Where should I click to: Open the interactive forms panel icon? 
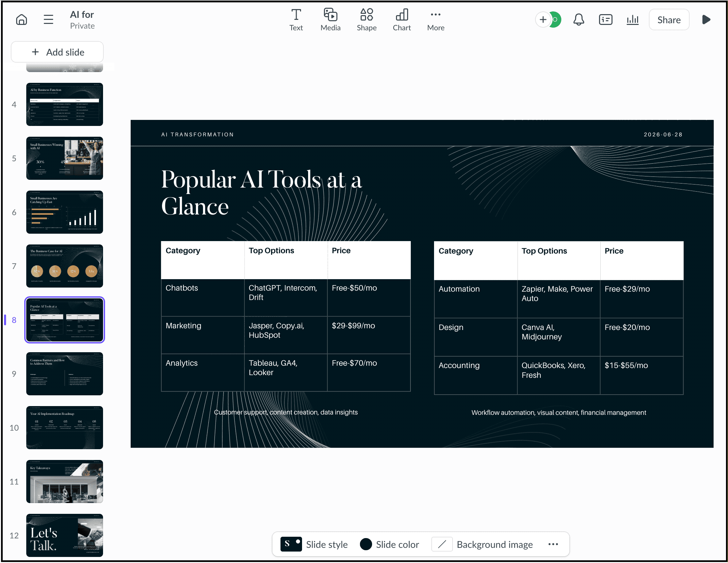pyautogui.click(x=605, y=20)
